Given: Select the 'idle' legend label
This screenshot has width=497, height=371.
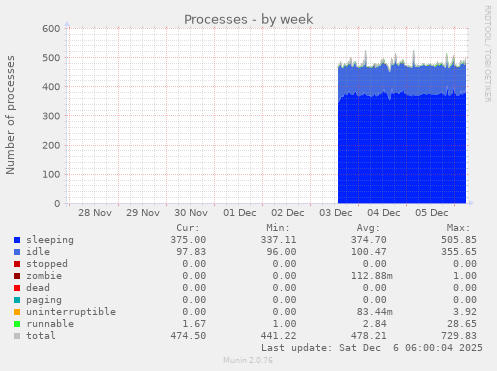Looking at the screenshot, I should (38, 252).
